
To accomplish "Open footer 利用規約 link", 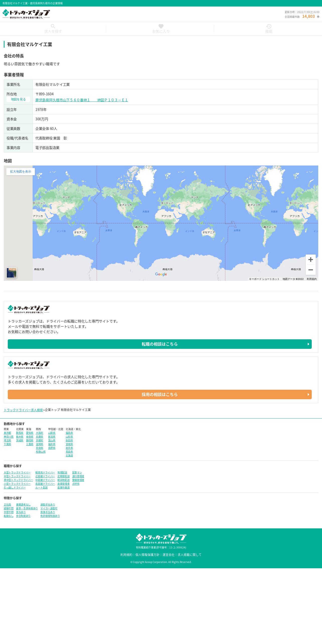I will [126, 555].
